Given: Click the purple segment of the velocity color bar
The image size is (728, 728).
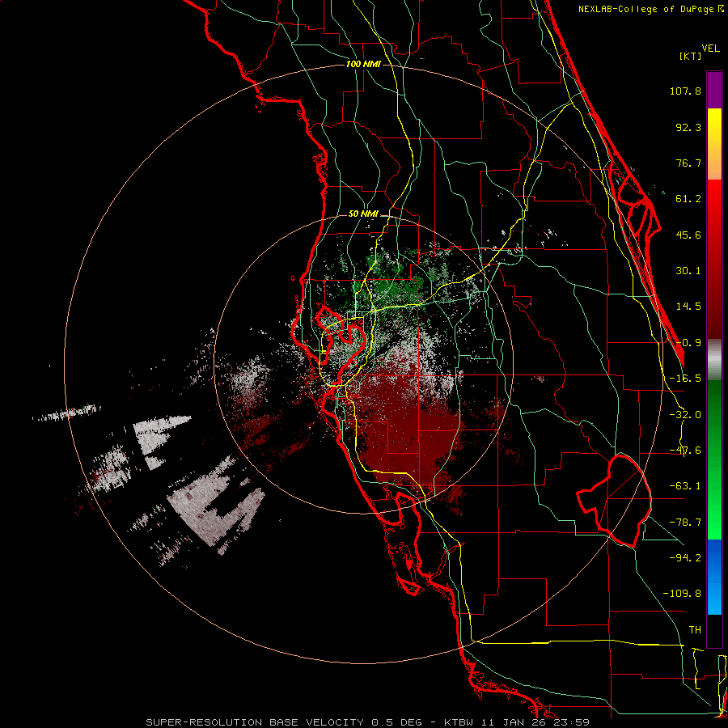Looking at the screenshot, I should [x=714, y=90].
